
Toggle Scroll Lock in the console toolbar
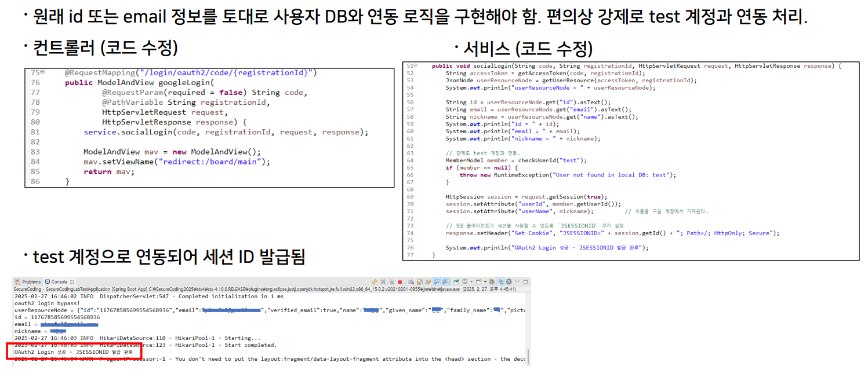[x=420, y=282]
